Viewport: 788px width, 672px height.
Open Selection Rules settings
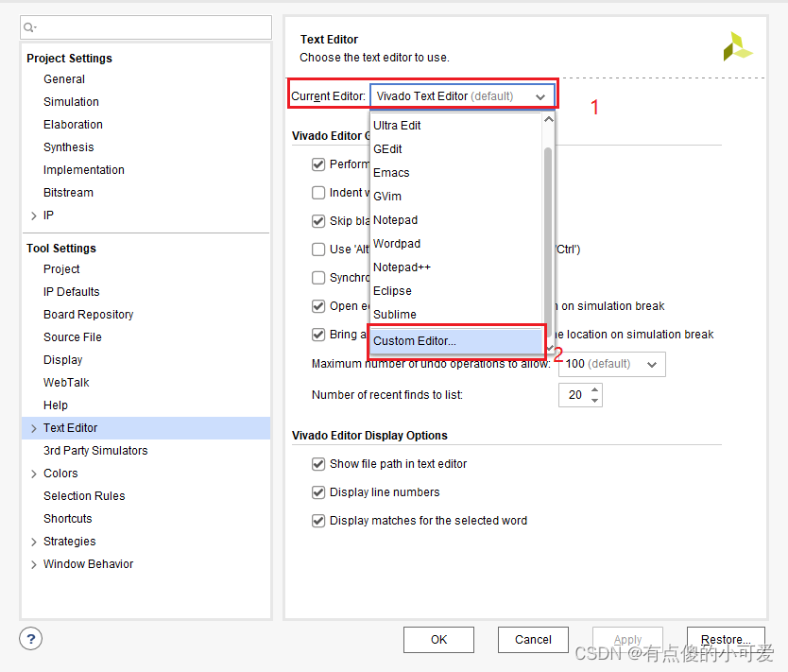pyautogui.click(x=84, y=496)
